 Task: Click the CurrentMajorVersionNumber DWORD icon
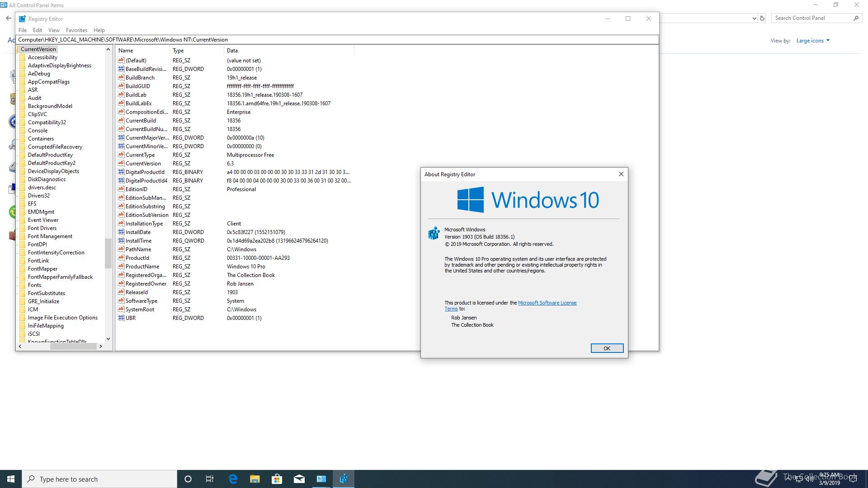121,137
